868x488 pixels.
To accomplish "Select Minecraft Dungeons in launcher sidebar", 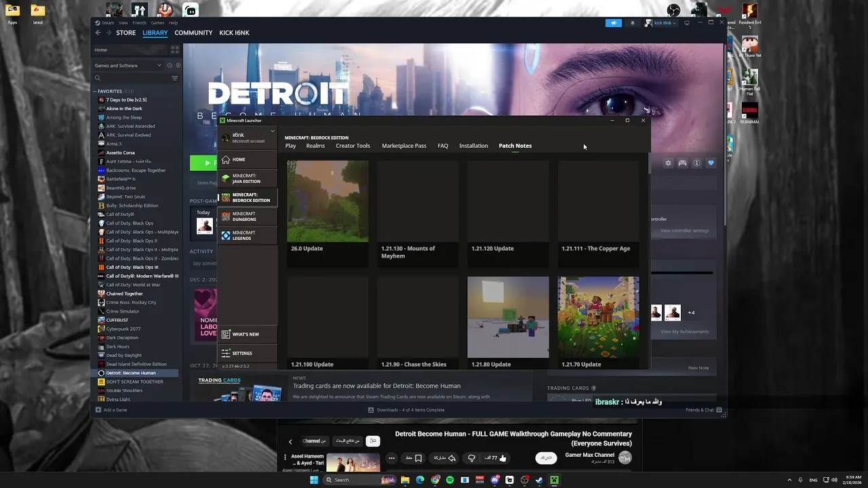I will [x=248, y=216].
